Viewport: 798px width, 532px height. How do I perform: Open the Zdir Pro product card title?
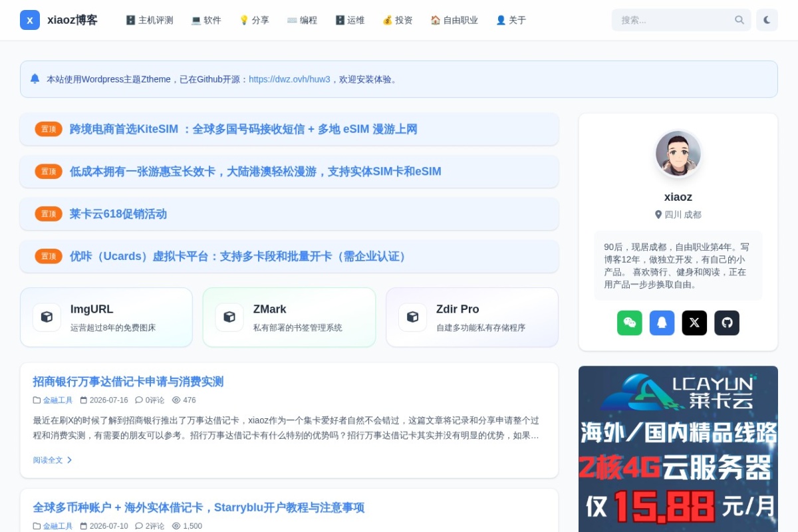458,309
